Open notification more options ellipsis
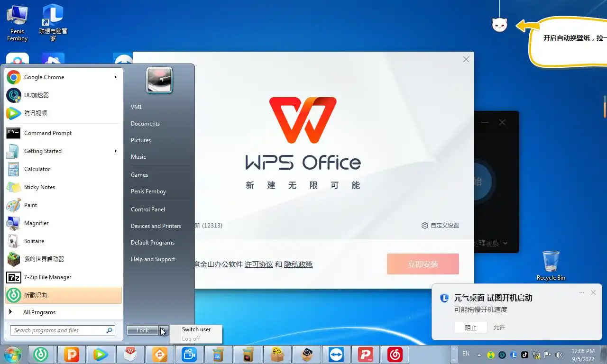Screen dimensions: 607x364 point(582,292)
